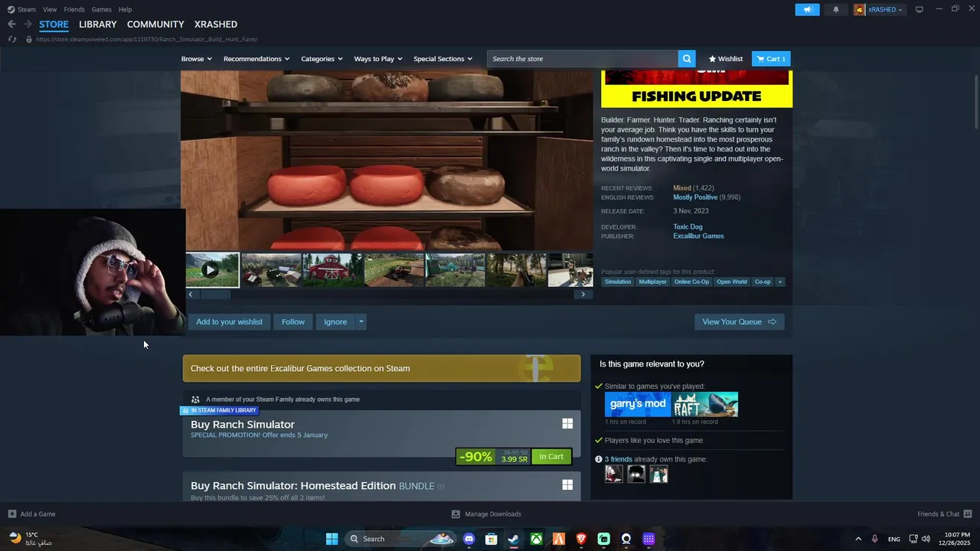980x551 pixels.
Task: Click the Windows platform icon for Homestead Edition bundle
Action: click(x=567, y=484)
